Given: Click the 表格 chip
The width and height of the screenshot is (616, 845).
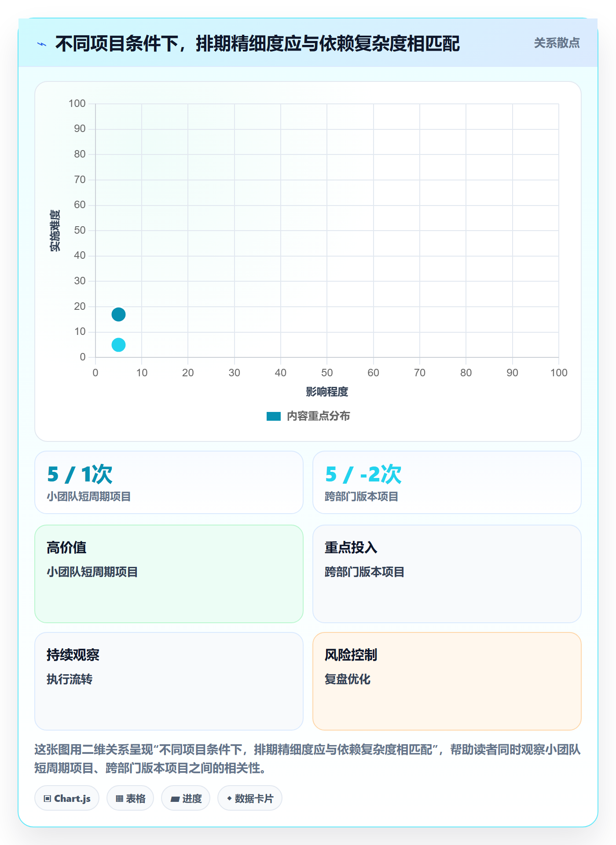Looking at the screenshot, I should 130,798.
